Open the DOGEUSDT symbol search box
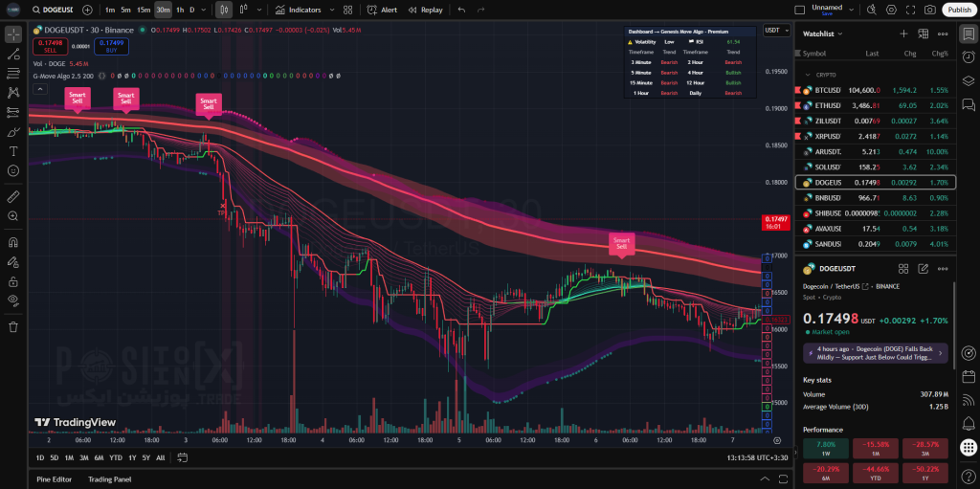Viewport: 980px width, 489px height. (x=53, y=10)
